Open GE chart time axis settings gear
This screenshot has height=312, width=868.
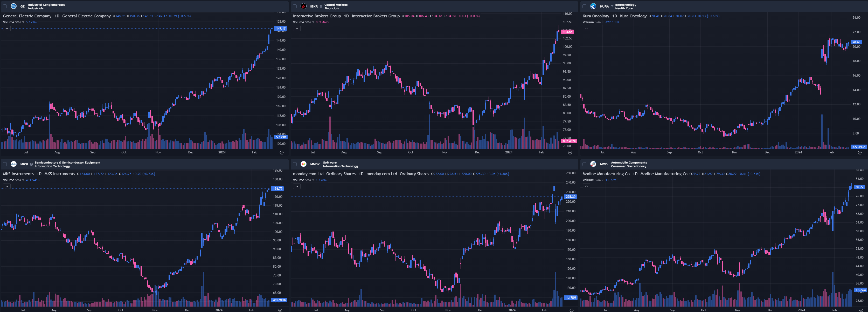(x=282, y=152)
